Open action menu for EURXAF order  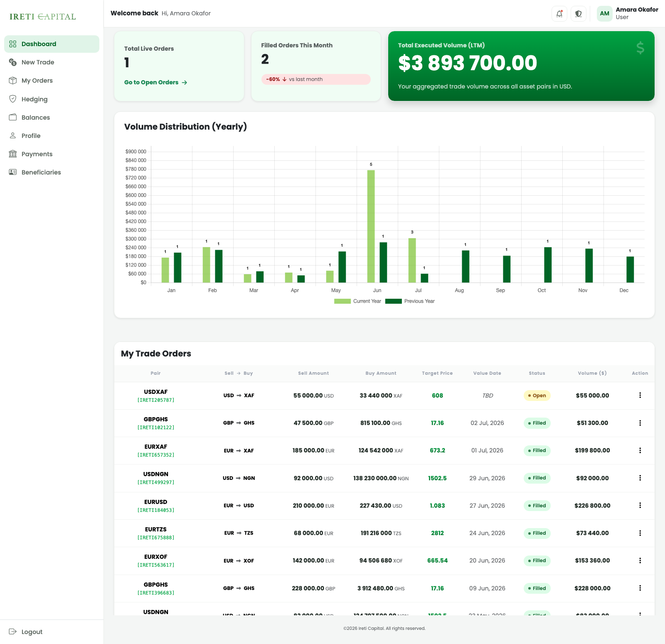click(640, 450)
